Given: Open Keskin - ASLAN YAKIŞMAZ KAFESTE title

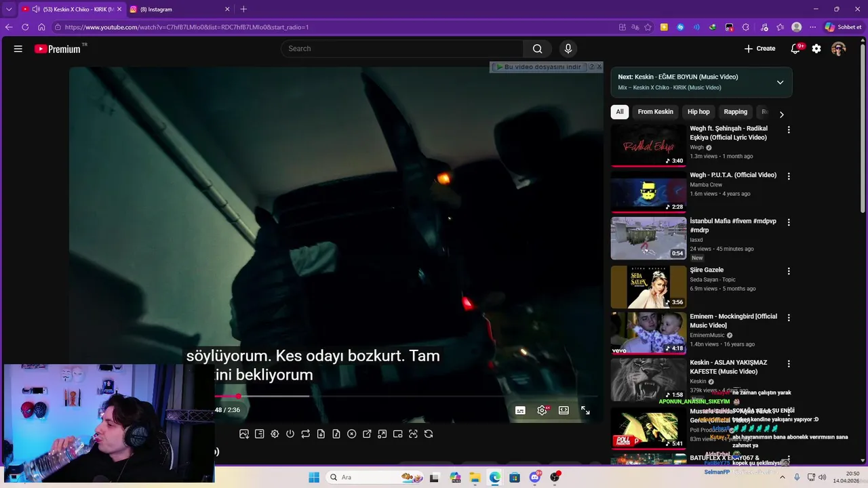Looking at the screenshot, I should (728, 367).
